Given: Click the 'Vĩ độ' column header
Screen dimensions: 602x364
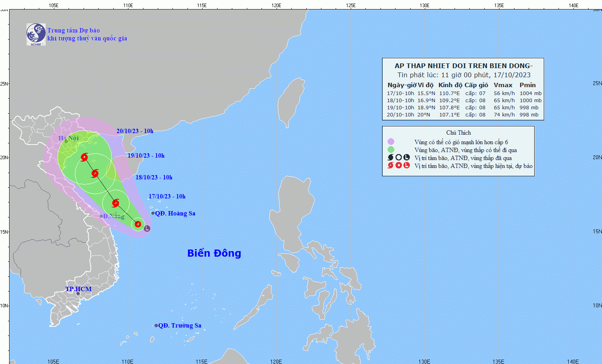Looking at the screenshot, I should coord(426,85).
